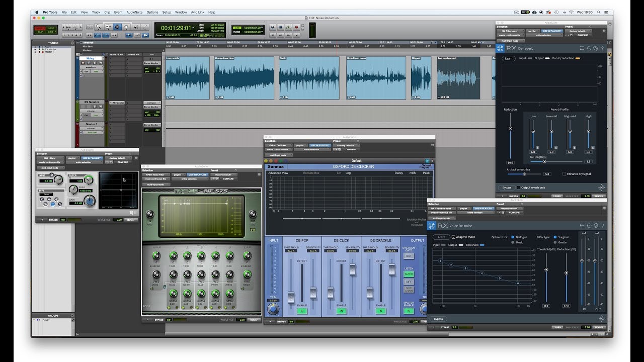This screenshot has height=362, width=644.
Task: Open the Window menu
Action: point(181,12)
